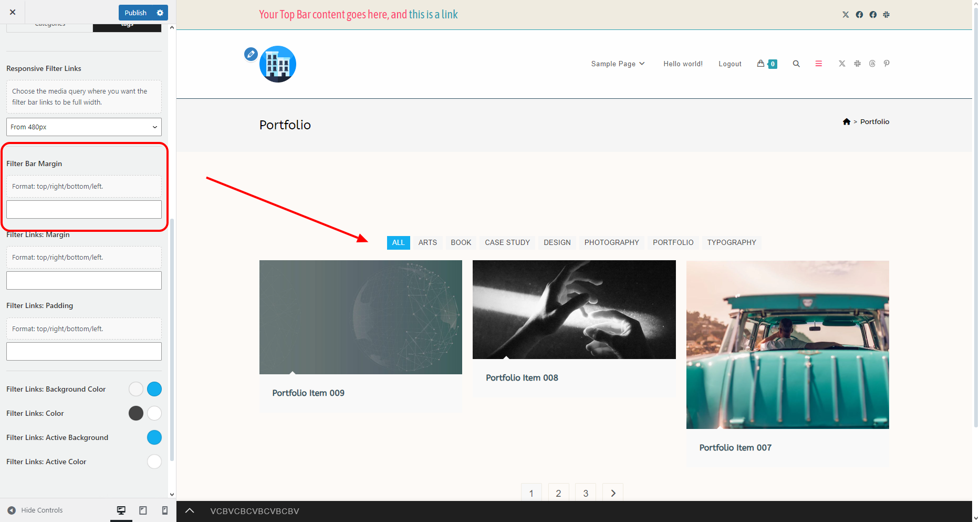Pick the blue Filter Links Background Color swatch

154,389
